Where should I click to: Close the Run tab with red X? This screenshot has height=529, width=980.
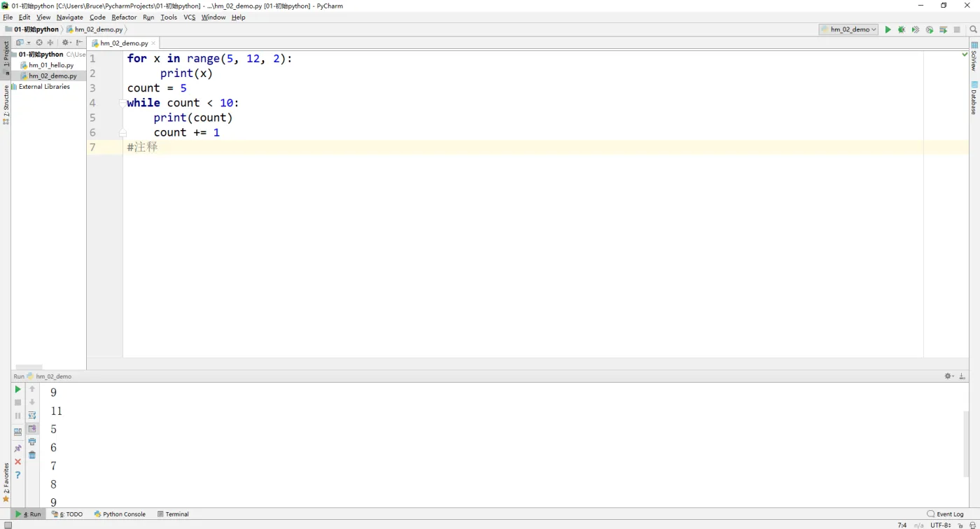point(18,462)
